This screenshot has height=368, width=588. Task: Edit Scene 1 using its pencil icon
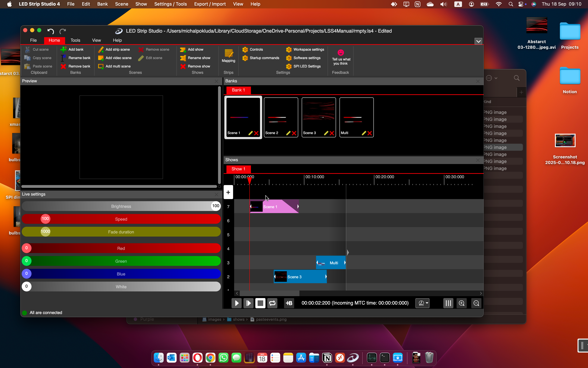pyautogui.click(x=250, y=133)
